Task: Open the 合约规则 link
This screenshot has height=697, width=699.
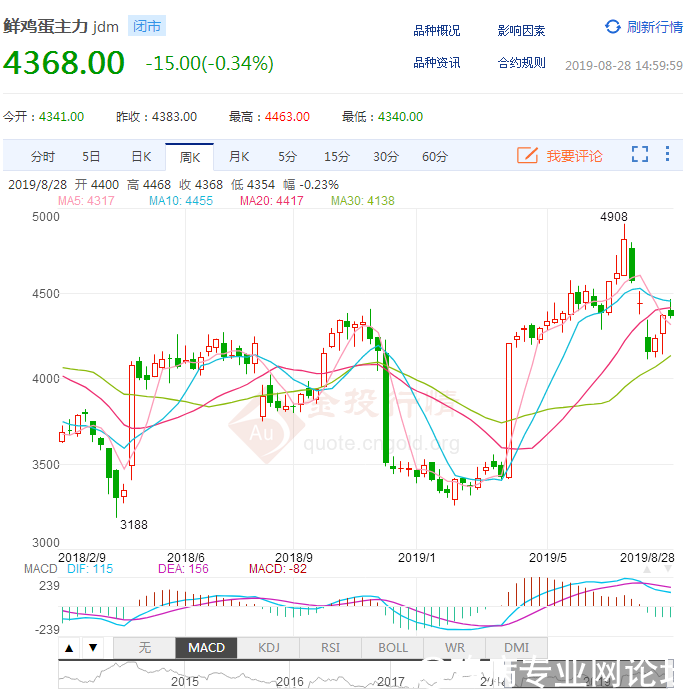Action: 521,63
